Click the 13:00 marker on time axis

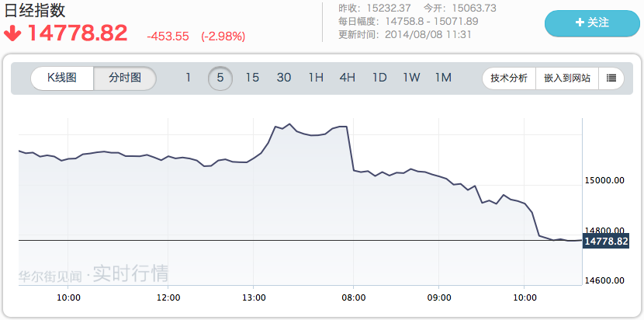coord(254,297)
